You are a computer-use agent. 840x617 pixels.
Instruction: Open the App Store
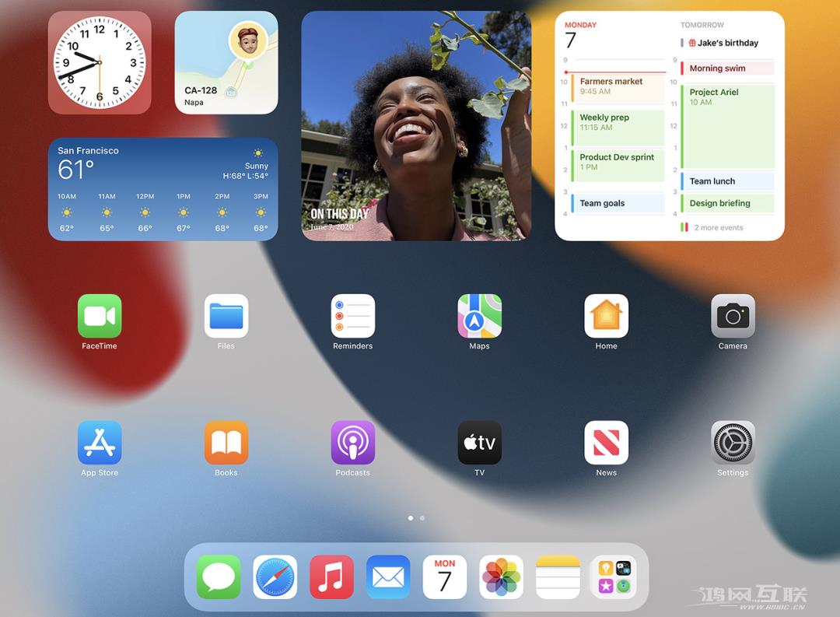tap(100, 442)
